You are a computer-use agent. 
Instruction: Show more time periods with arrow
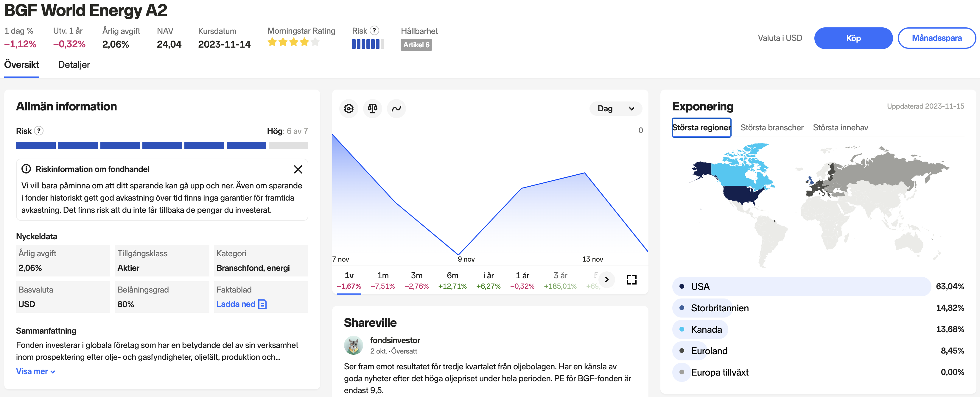coord(606,279)
